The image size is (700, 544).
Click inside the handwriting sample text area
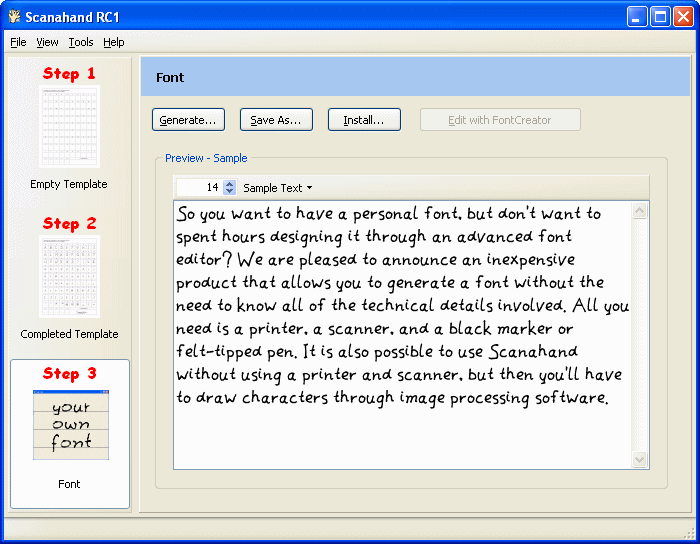click(x=400, y=430)
